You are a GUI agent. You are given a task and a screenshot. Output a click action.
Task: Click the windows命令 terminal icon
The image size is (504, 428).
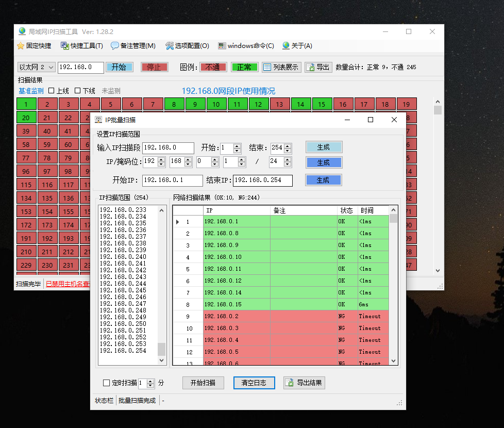tap(222, 46)
